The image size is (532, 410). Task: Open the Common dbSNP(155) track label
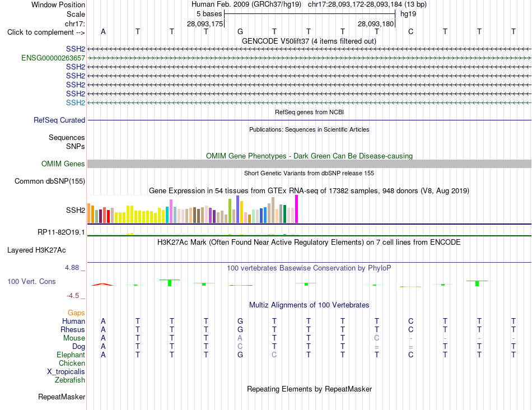49,181
